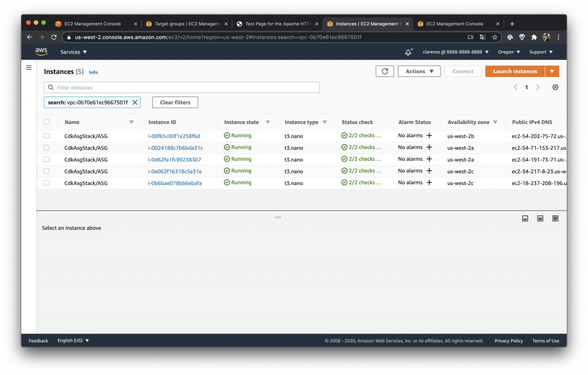Check the row for i-0e063f16318c5a31e
This screenshot has width=588, height=375.
click(47, 171)
